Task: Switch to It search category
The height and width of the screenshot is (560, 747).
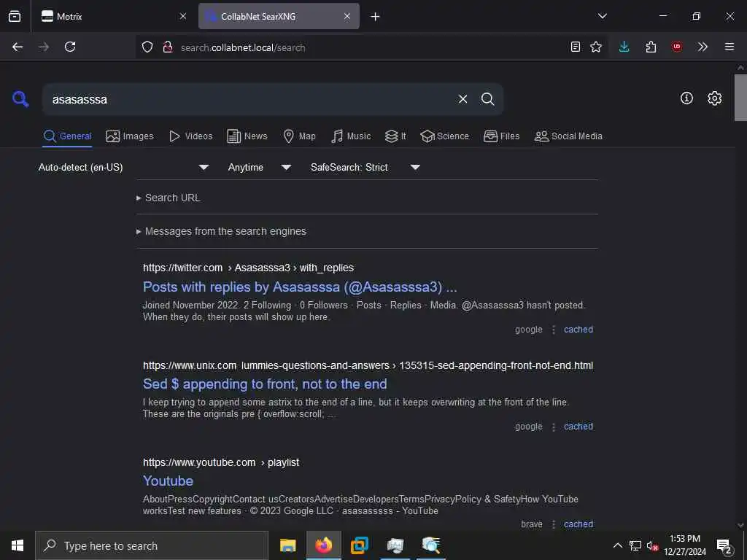Action: [395, 136]
